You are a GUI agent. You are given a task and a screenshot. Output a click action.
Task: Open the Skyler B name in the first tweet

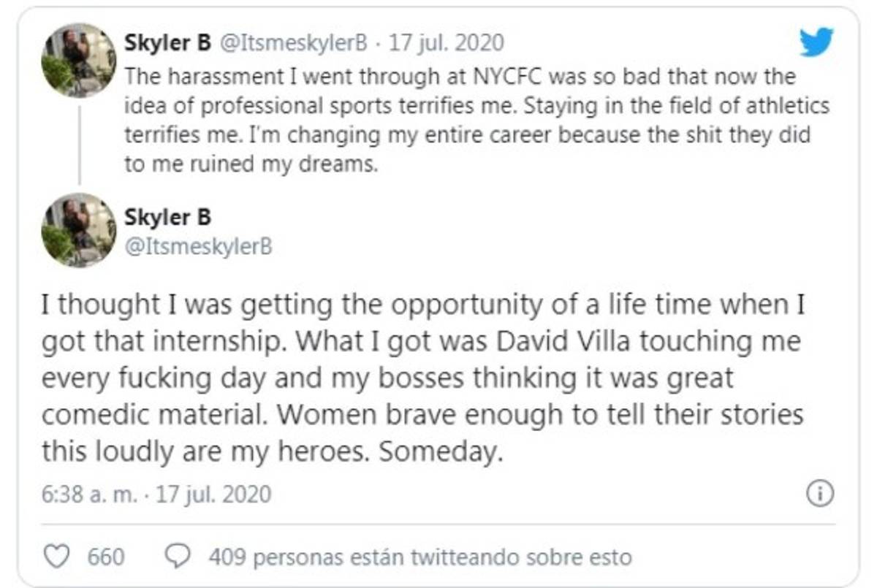click(x=167, y=43)
